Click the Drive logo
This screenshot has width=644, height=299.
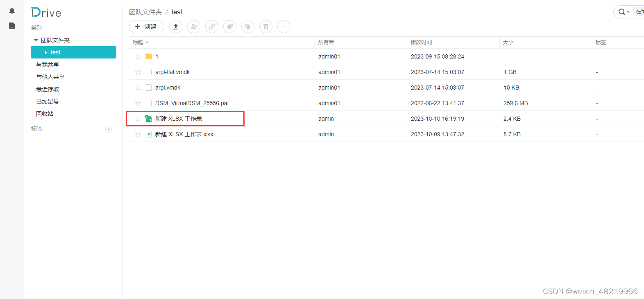click(46, 13)
